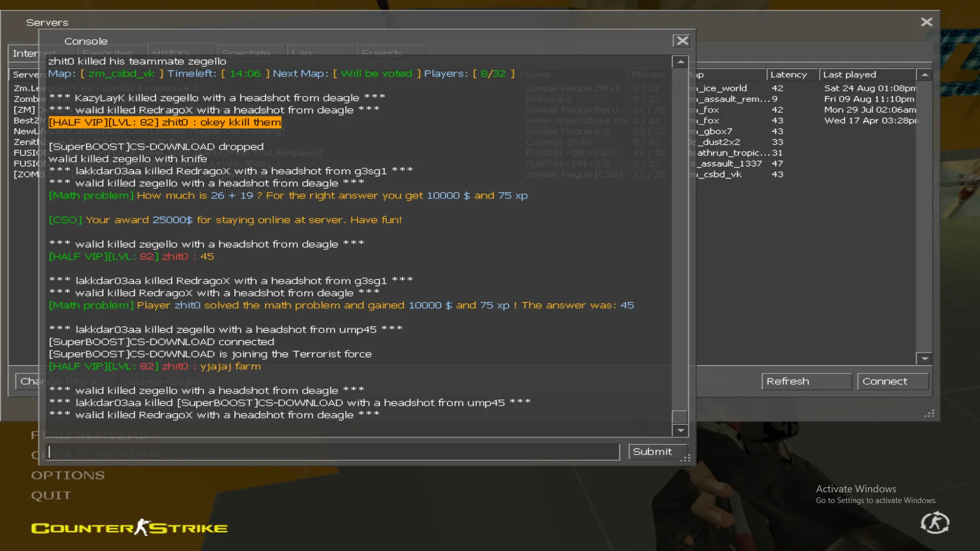Click 'zhit0 killed his teammate zegello' line
980x551 pixels.
click(x=137, y=61)
